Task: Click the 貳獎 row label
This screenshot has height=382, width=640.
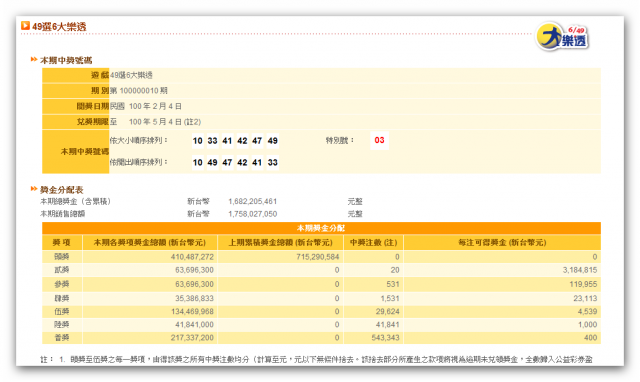Action: (62, 270)
